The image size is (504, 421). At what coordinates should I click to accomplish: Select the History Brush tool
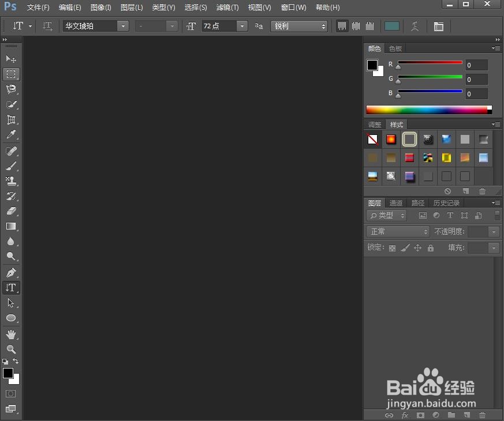[11, 196]
